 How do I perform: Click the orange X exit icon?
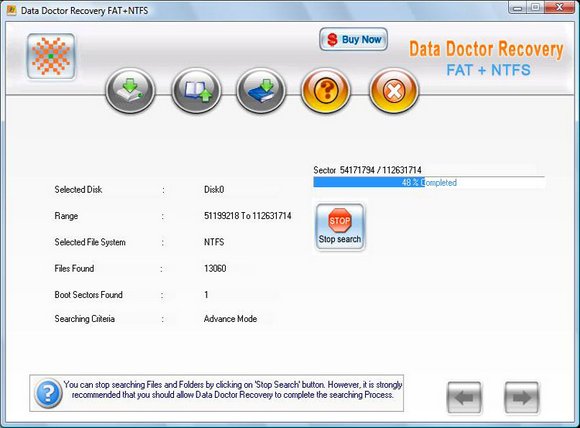click(x=394, y=90)
